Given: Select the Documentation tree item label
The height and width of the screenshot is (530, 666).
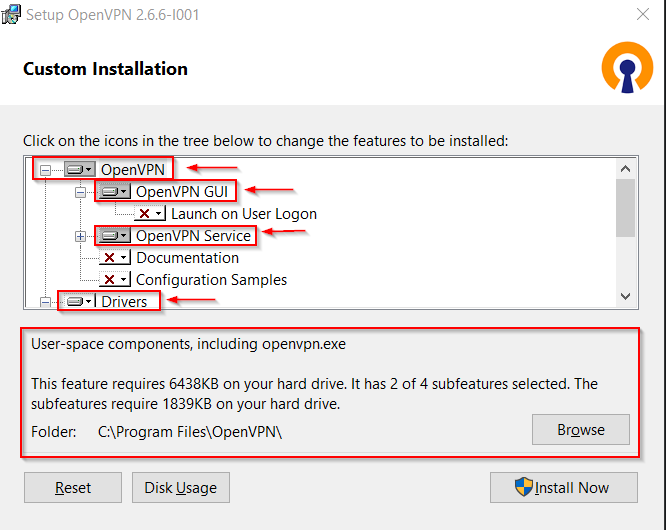Looking at the screenshot, I should click(187, 258).
